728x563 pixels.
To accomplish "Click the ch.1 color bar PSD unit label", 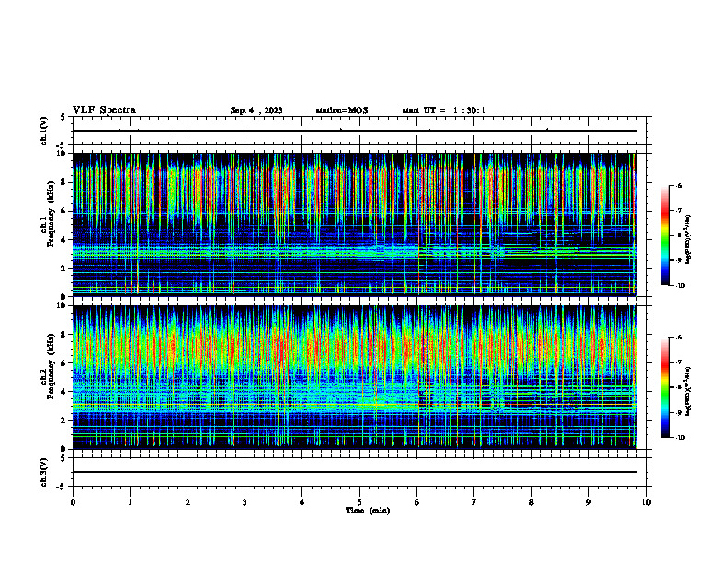I will [x=688, y=240].
